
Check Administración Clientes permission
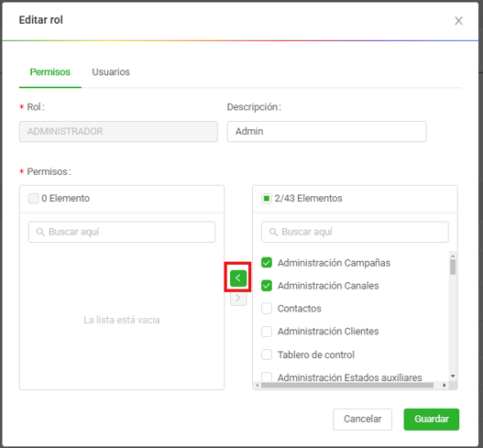point(267,332)
